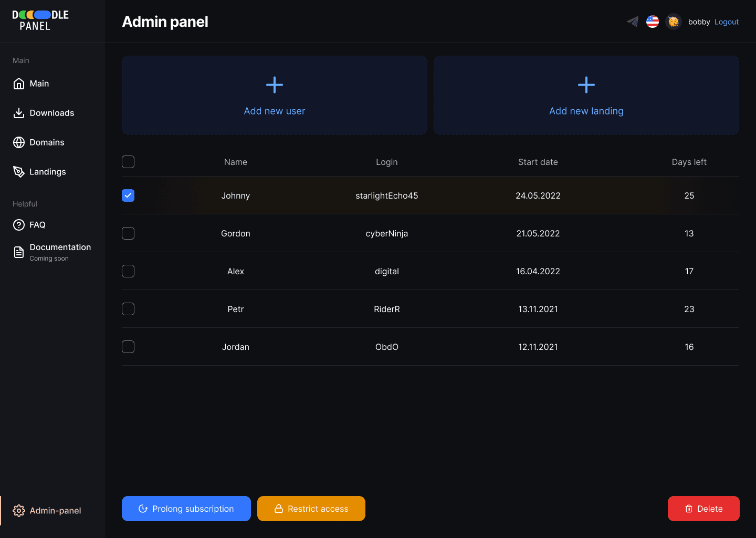Click Jordan's days left value 16
The width and height of the screenshot is (756, 538).
689,347
